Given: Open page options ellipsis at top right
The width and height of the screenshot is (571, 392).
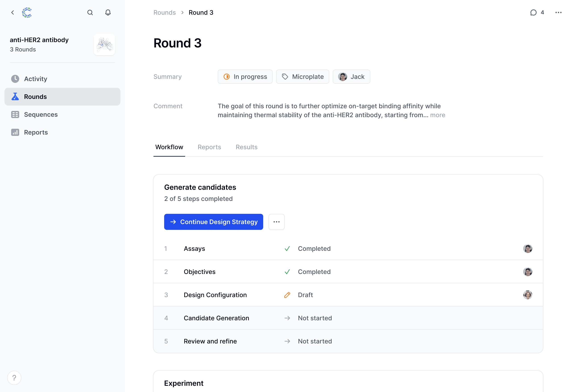Looking at the screenshot, I should tap(558, 12).
